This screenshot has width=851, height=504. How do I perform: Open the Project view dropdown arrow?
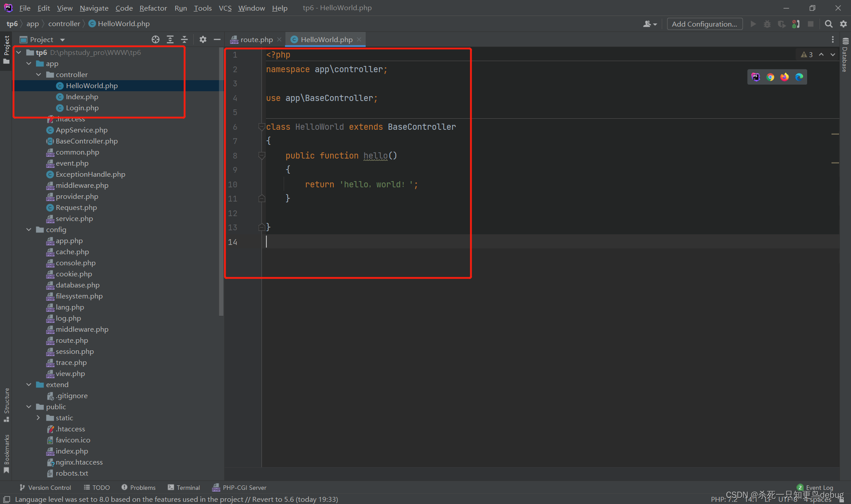(62, 40)
